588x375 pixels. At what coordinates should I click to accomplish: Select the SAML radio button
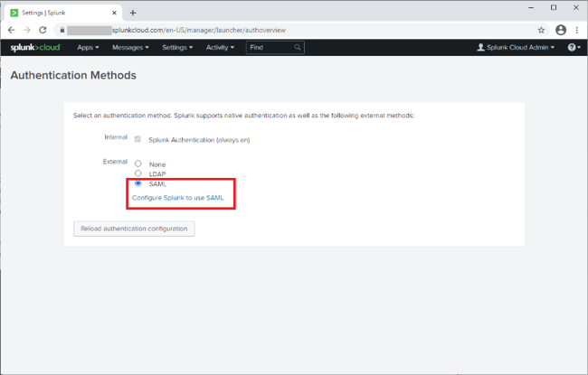138,183
